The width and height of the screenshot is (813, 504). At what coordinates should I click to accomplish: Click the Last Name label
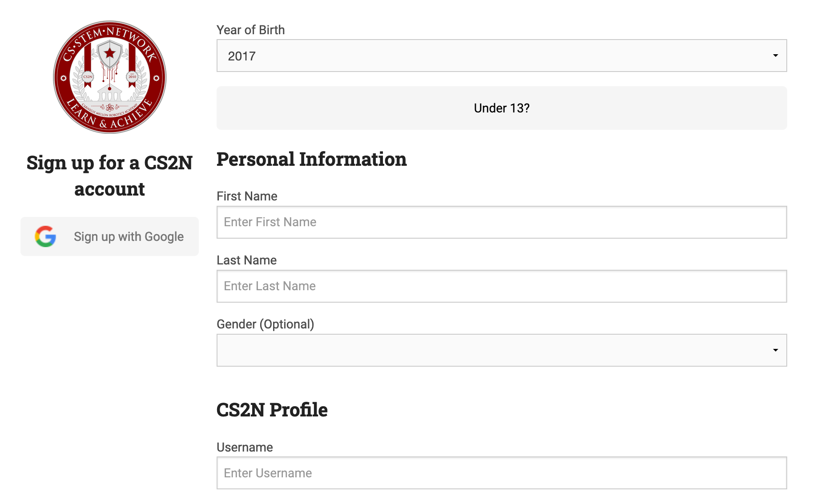(x=246, y=260)
